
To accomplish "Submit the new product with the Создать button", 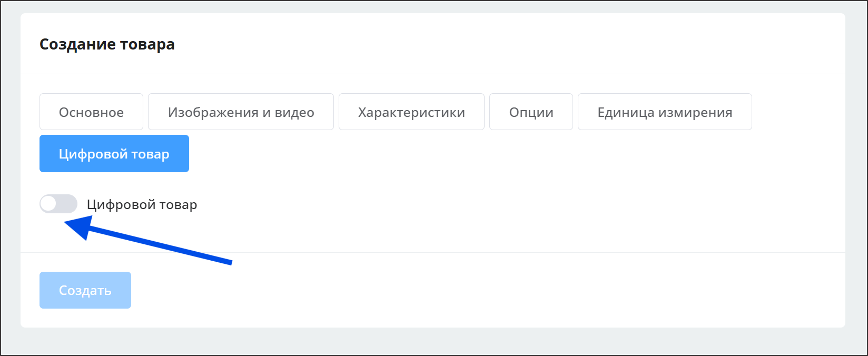I will (85, 290).
